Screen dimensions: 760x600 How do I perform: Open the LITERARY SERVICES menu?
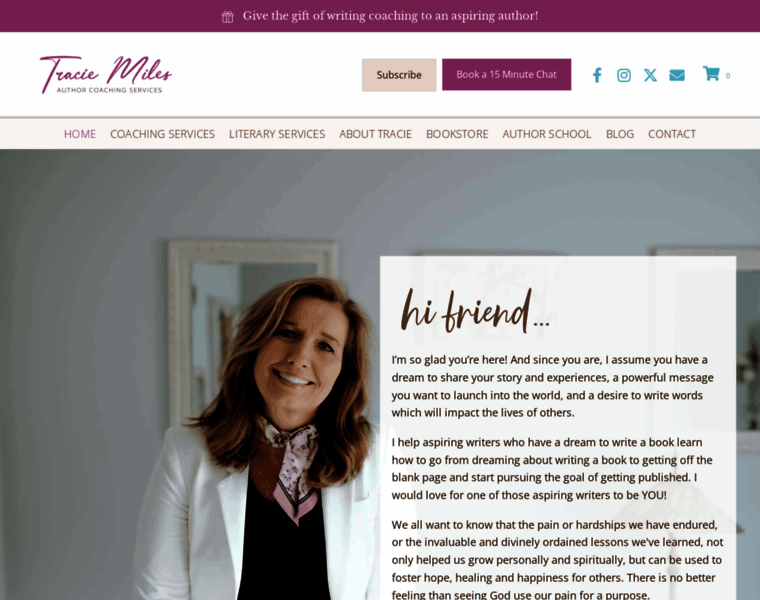click(x=277, y=134)
